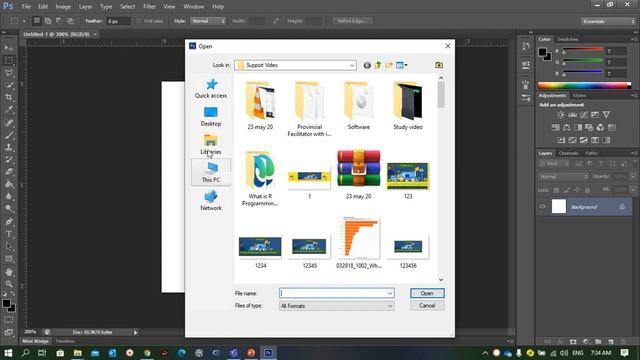Toggle Background layer visibility eye
This screenshot has width=640, height=360.
point(542,207)
